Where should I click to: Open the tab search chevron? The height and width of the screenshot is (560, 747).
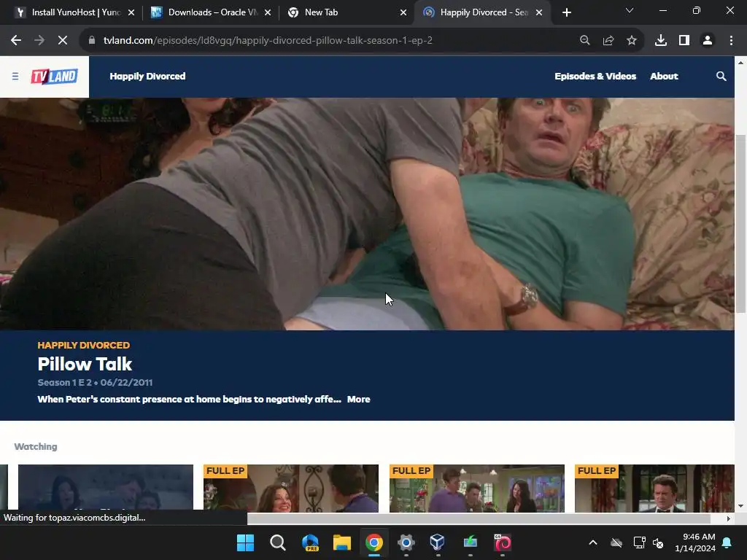click(630, 10)
